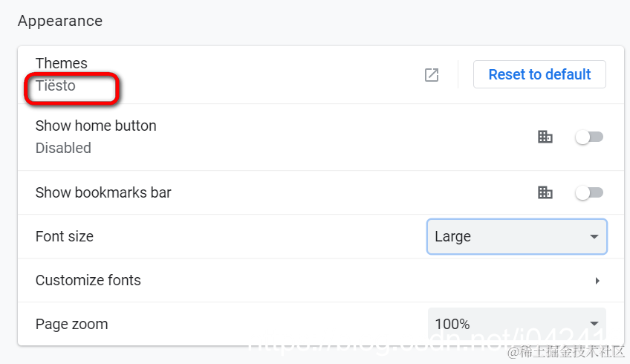630x364 pixels.
Task: Click the Disabled status text
Action: click(63, 148)
